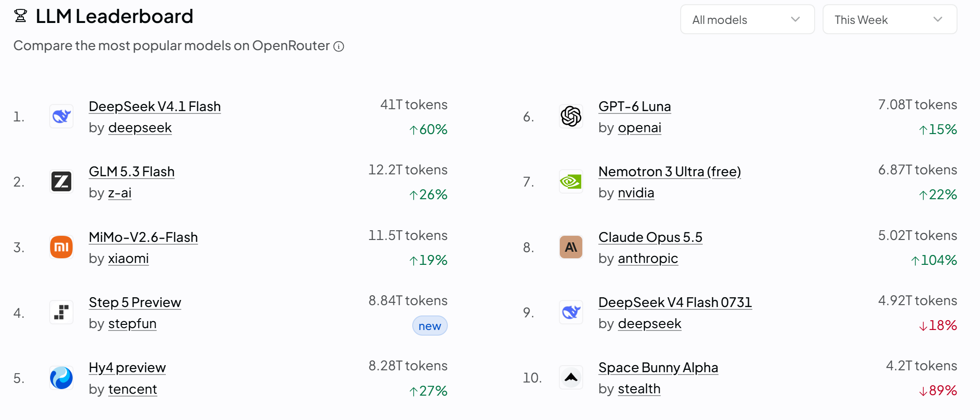Click the DeepSeek whale logo beside V4.1 Flash

61,116
